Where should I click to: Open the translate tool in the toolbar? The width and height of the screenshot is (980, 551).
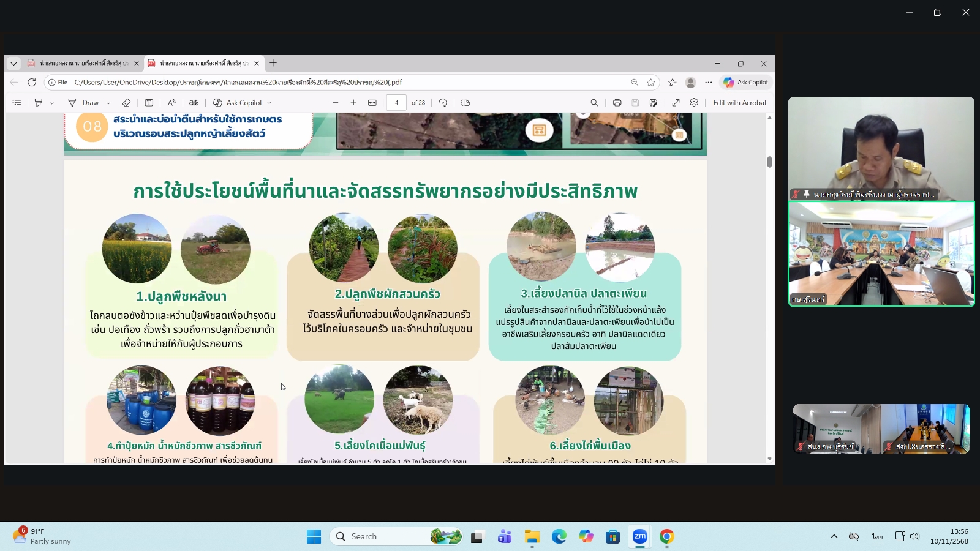click(194, 102)
